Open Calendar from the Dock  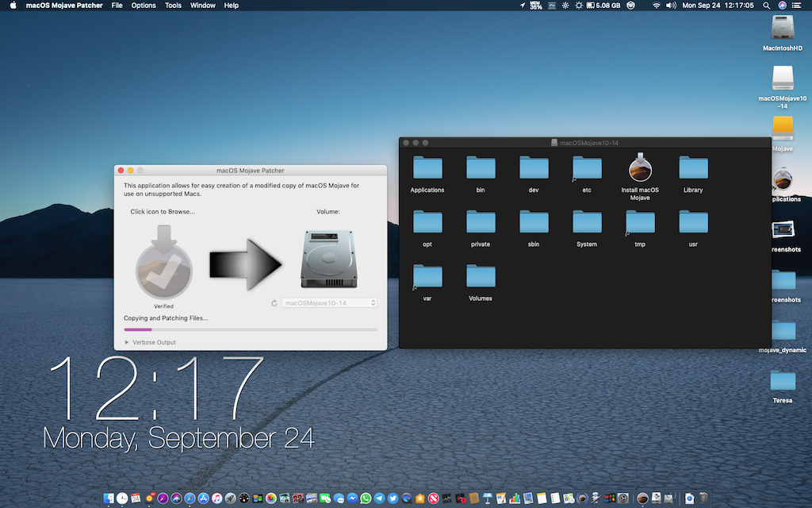136,498
